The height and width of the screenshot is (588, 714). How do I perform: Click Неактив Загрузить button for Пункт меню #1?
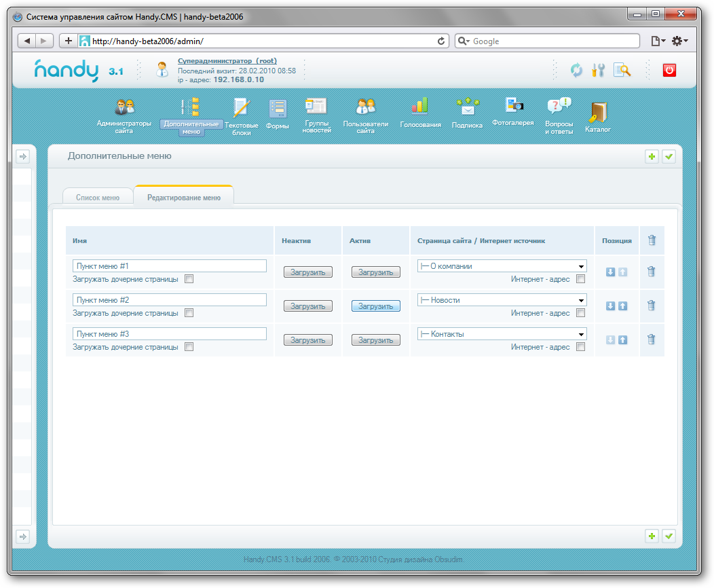pos(308,272)
